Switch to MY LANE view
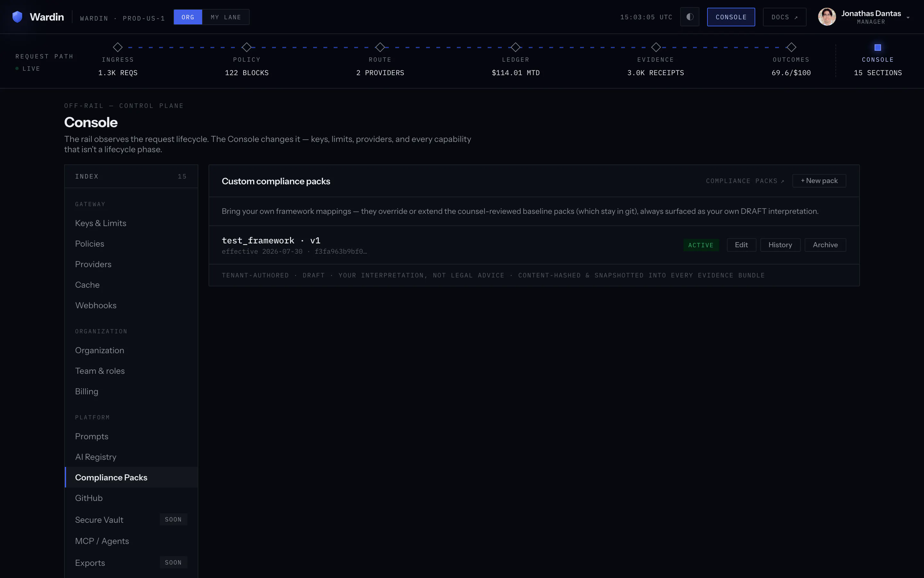 226,17
